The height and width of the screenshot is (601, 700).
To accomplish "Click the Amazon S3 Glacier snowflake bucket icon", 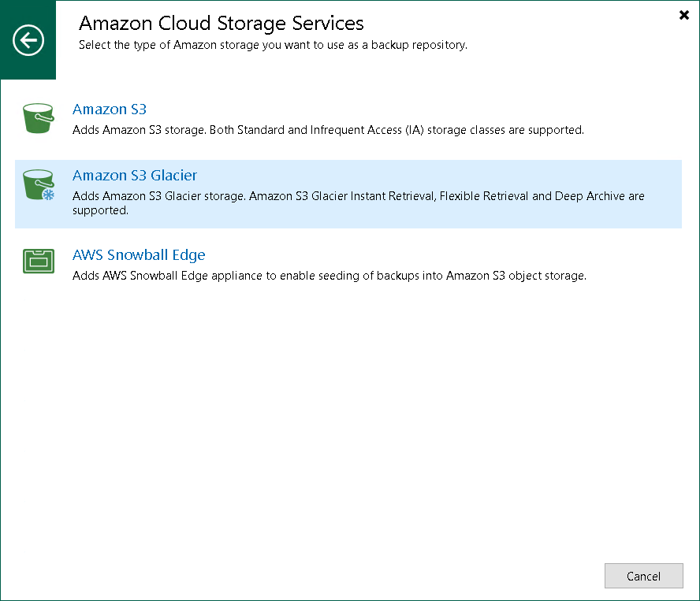I will pos(38,183).
